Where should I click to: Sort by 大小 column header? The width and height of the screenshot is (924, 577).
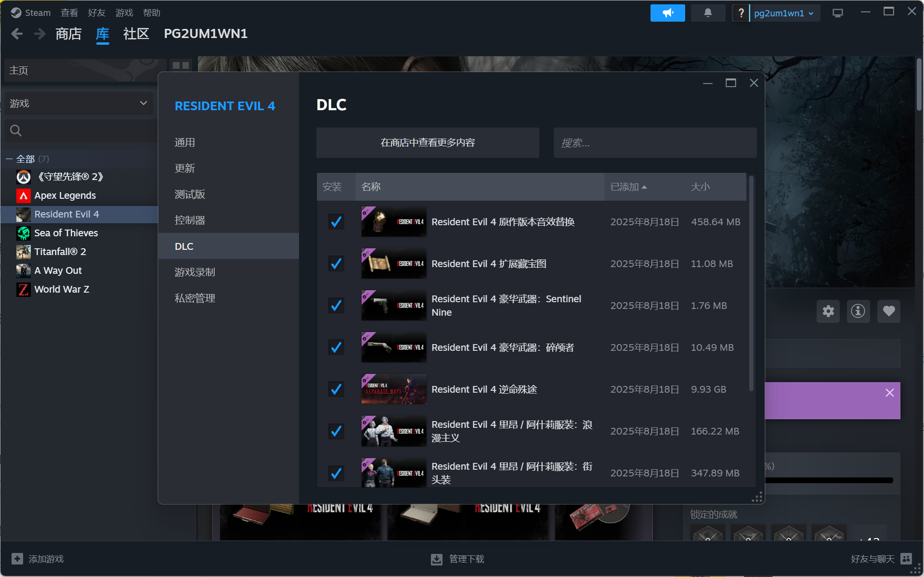[700, 187]
